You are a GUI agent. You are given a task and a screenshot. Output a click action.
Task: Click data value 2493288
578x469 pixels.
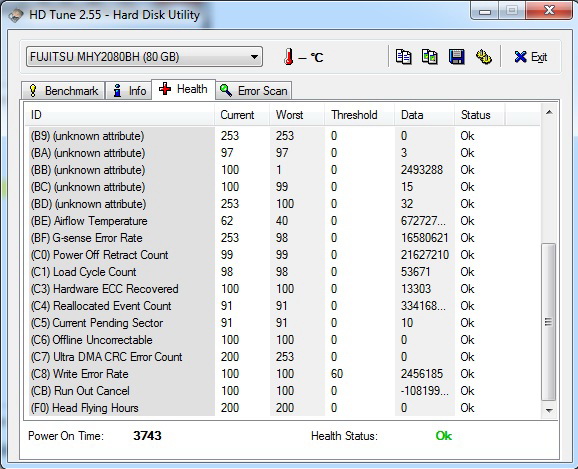coord(422,170)
